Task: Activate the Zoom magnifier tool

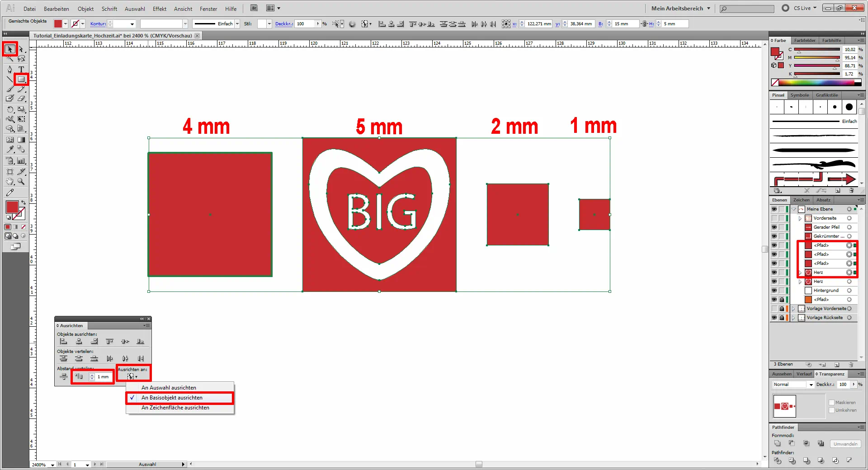Action: click(21, 181)
